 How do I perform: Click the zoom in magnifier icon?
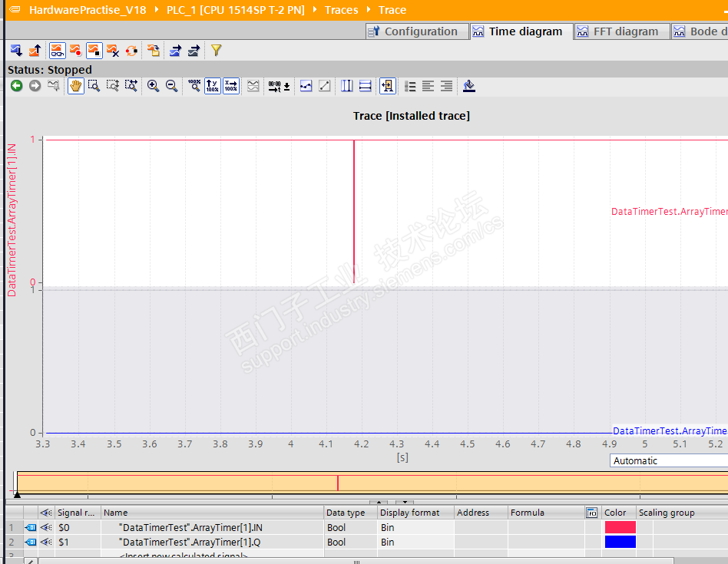coord(153,86)
